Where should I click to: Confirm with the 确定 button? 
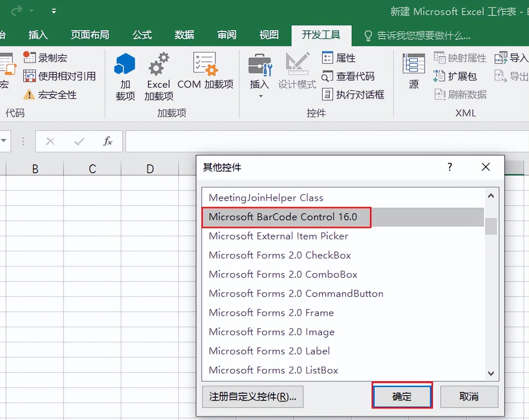click(402, 396)
